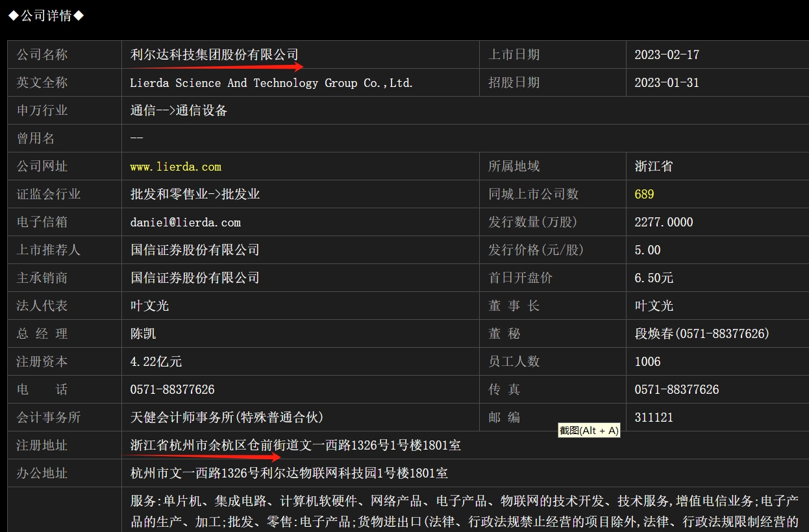Click the 办公地址 label

click(x=42, y=474)
